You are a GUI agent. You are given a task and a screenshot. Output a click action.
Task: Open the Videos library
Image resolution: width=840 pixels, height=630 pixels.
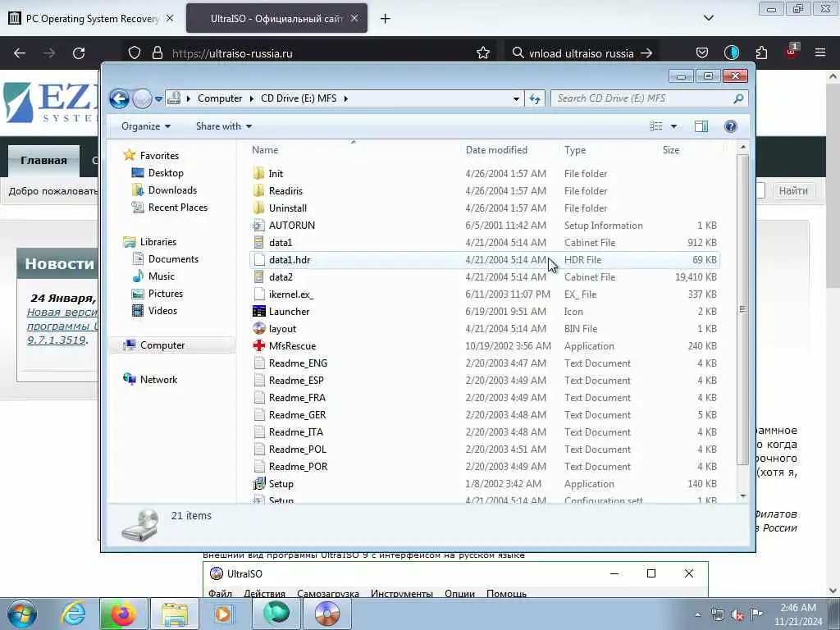162,310
